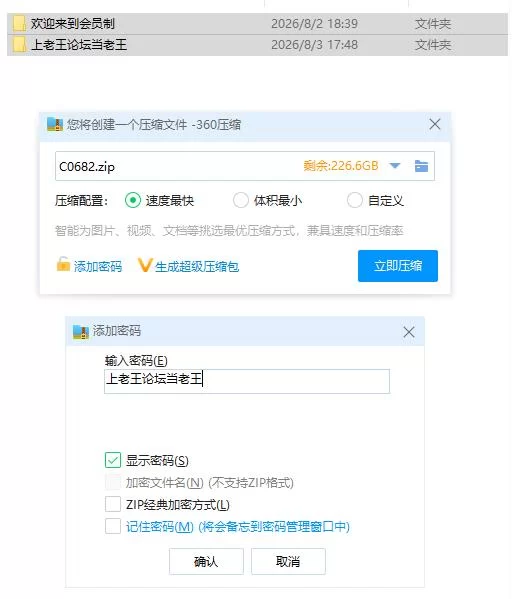Screen dimensions: 532x599
Task: Click the date 2026/8/3 17:48
Action: click(x=315, y=45)
